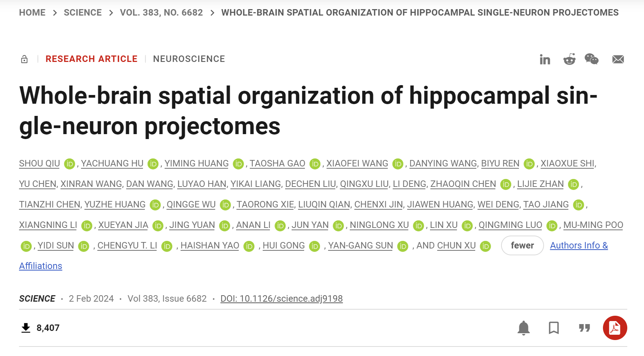Open author link Danying Wang
The width and height of the screenshot is (644, 356).
[x=443, y=163]
